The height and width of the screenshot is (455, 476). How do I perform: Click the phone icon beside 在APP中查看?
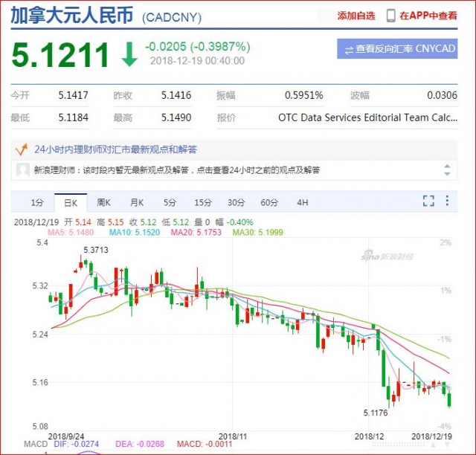[391, 16]
